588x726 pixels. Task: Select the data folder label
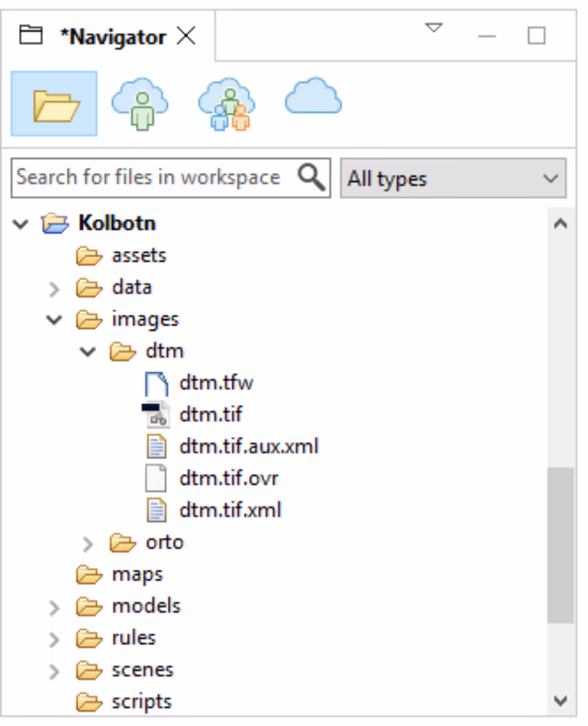click(132, 288)
